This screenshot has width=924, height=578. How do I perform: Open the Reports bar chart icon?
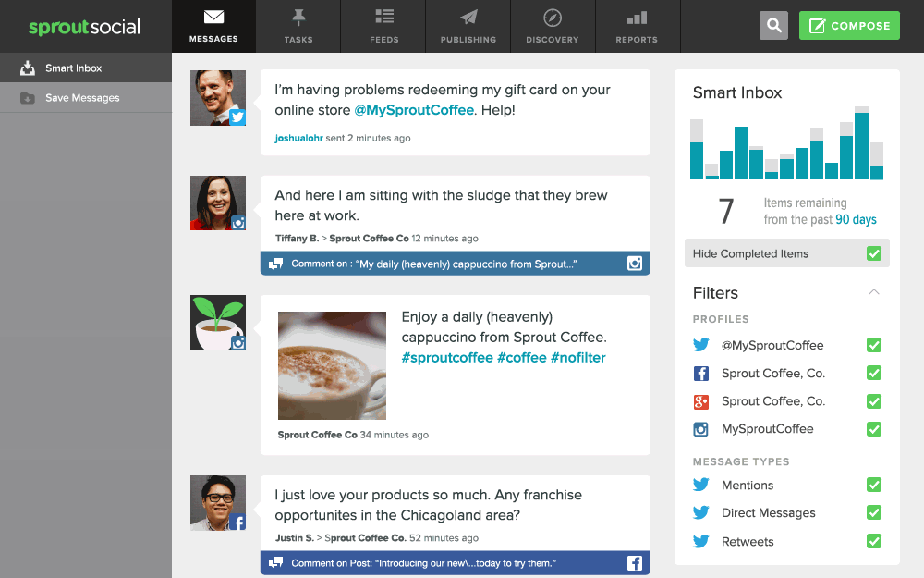637,18
